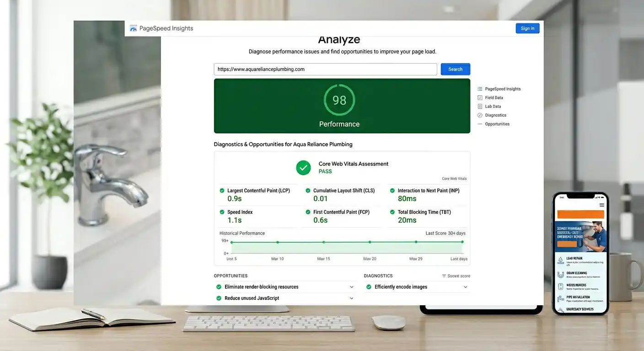
Task: Click the URL input field
Action: coord(325,69)
